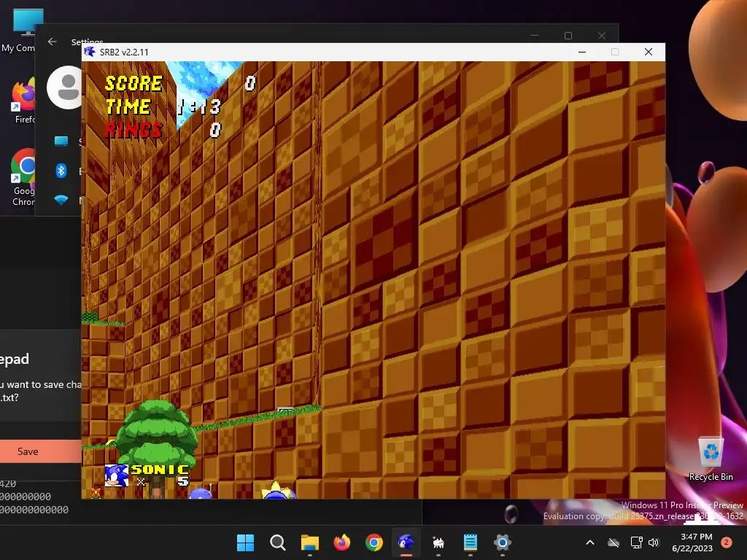Switch to the SRB2 Sonic taskbar icon
The height and width of the screenshot is (560, 747).
406,542
